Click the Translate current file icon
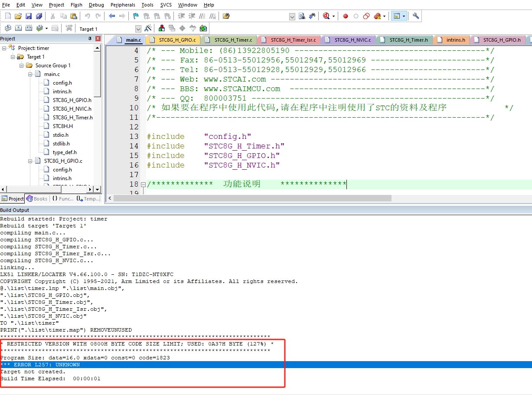This screenshot has width=532, height=395. (x=8, y=28)
